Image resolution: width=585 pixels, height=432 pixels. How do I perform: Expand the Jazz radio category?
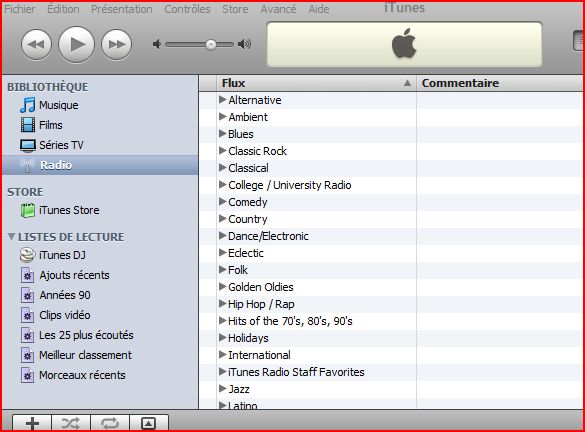[223, 389]
